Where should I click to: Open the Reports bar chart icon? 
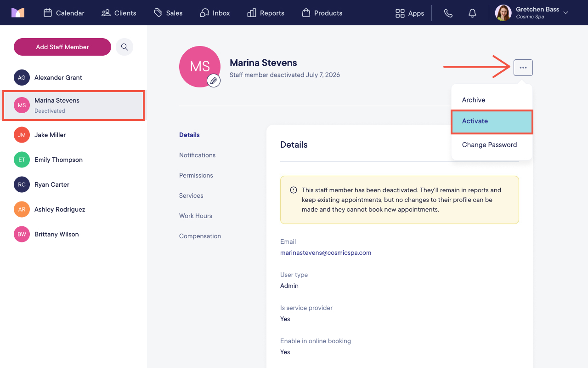click(252, 13)
